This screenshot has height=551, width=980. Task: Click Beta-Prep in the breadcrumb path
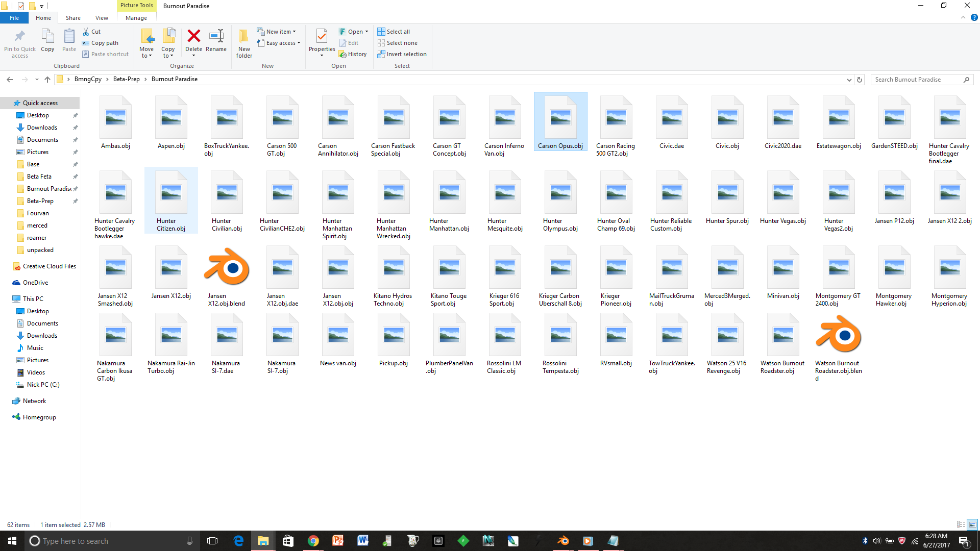click(127, 79)
